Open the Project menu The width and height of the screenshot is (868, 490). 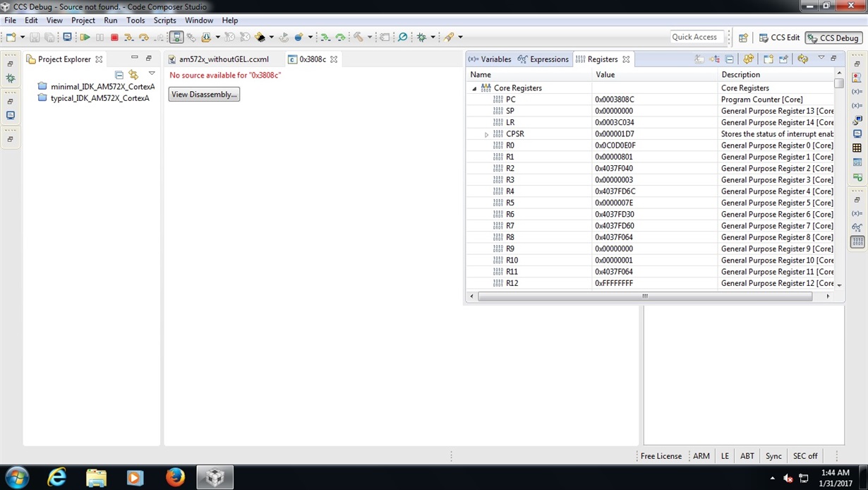click(83, 20)
